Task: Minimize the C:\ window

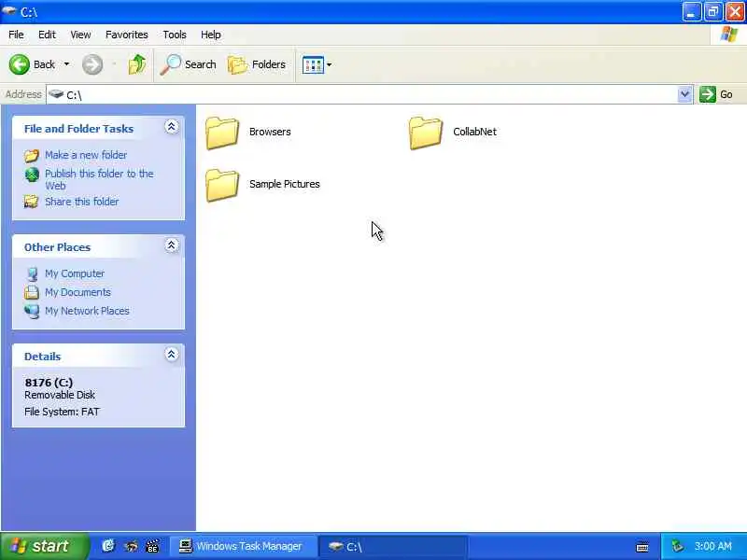Action: click(691, 11)
